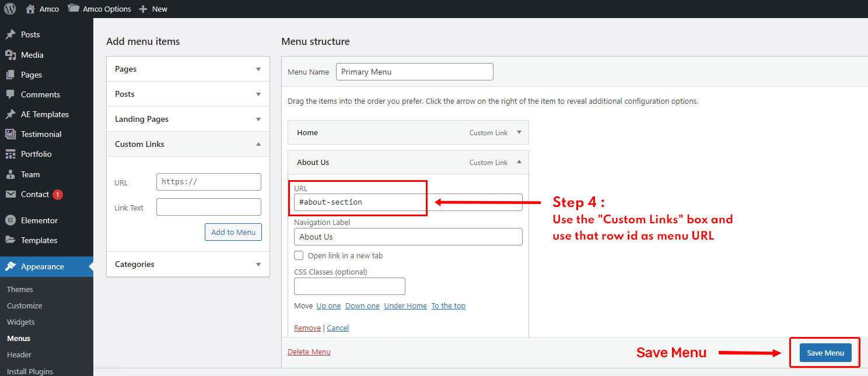Open Comments via its speech bubble icon
Viewport: 868px width, 376px height.
(10, 94)
